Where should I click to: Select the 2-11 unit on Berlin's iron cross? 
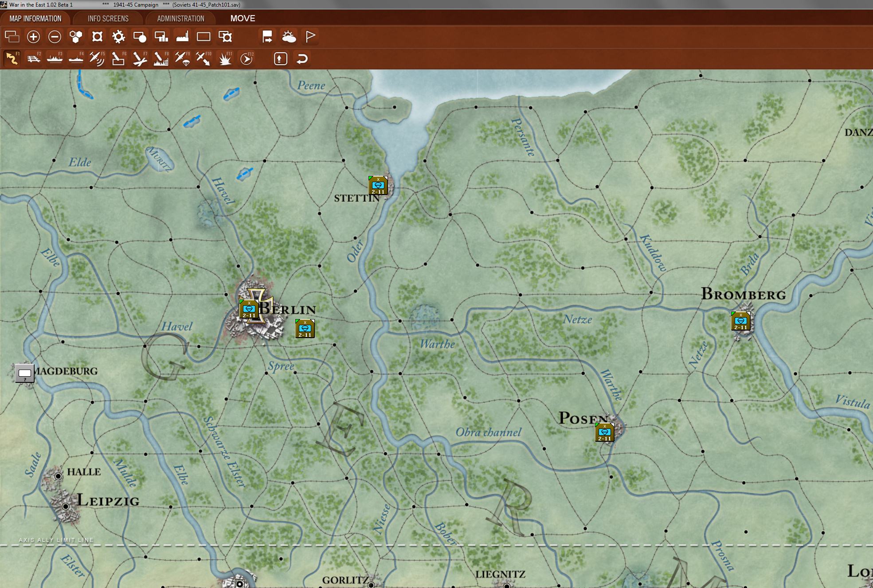point(249,309)
